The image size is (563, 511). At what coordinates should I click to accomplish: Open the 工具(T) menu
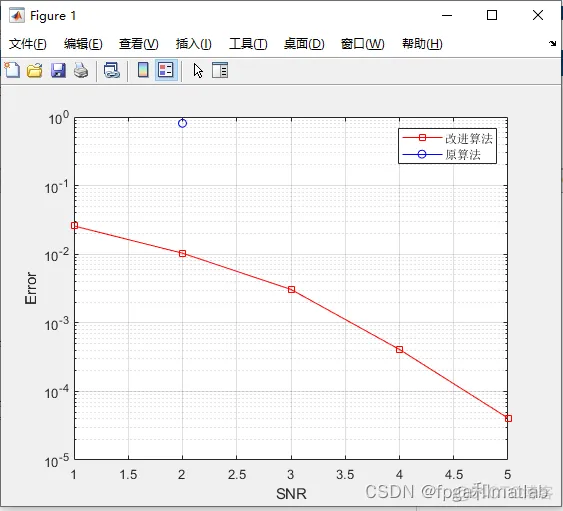click(248, 44)
